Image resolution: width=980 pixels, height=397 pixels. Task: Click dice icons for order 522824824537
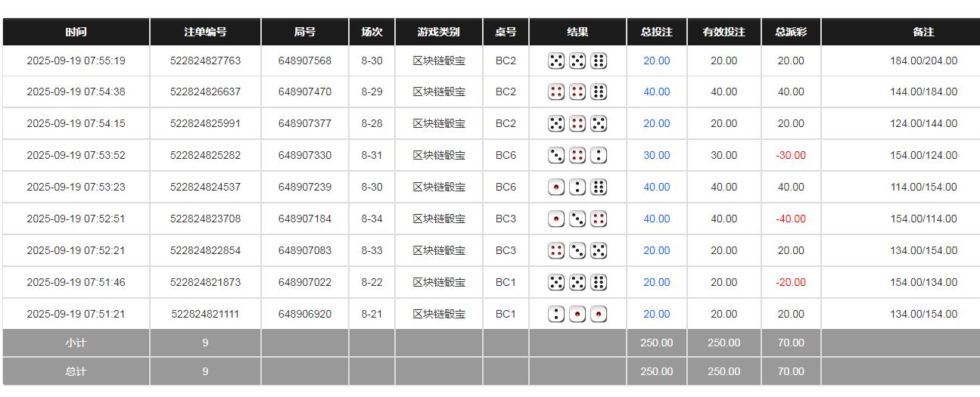pos(577,188)
